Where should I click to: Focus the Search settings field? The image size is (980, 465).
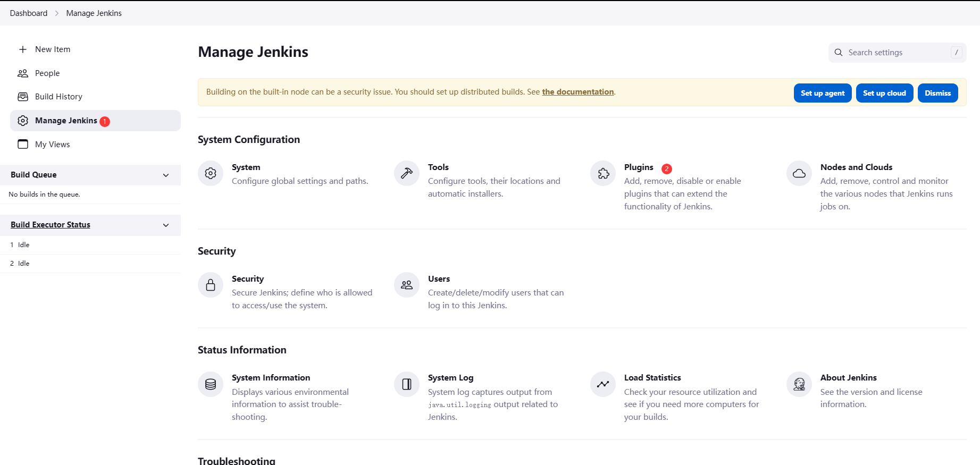[897, 53]
